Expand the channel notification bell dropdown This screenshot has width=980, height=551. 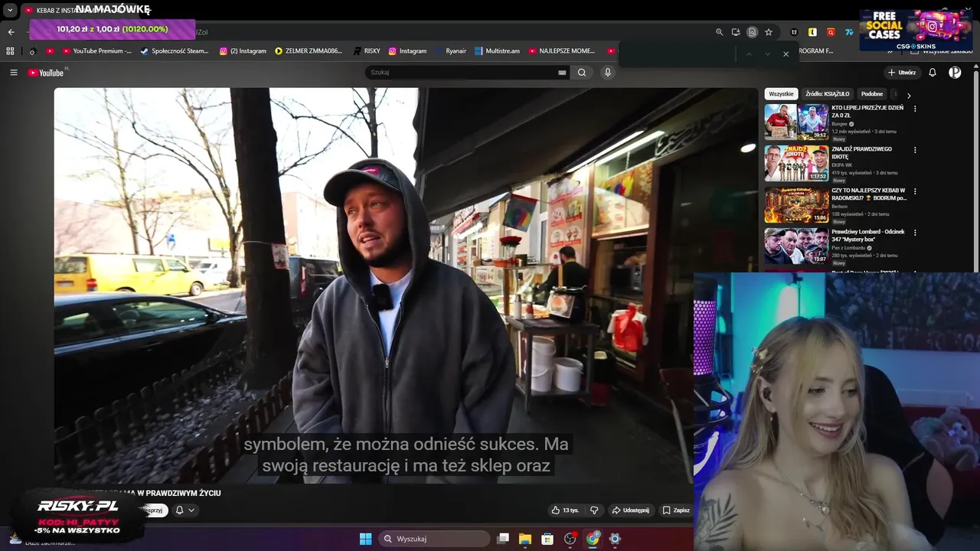pos(185,510)
